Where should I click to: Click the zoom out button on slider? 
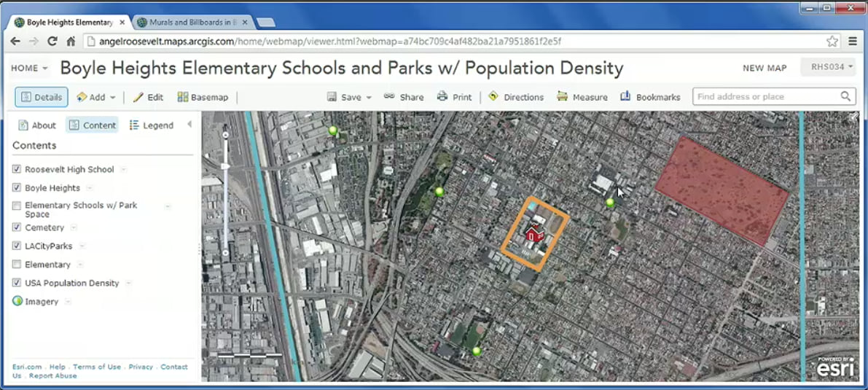[225, 253]
